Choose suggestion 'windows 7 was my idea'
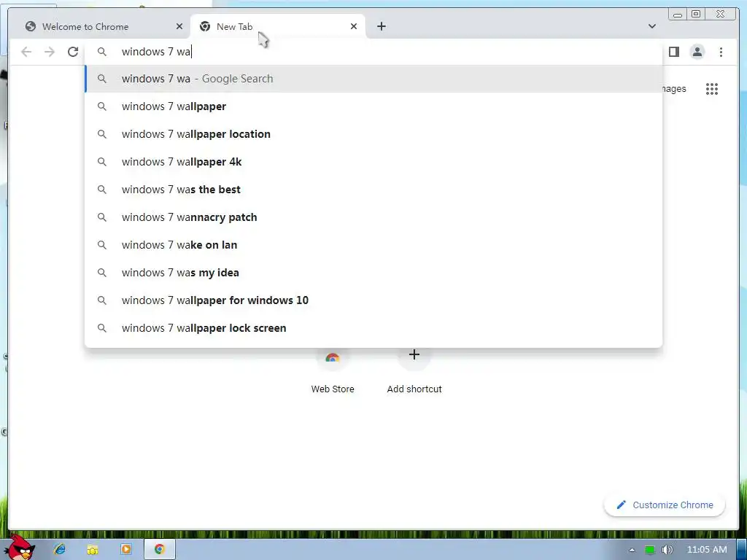Image resolution: width=747 pixels, height=560 pixels. pyautogui.click(x=373, y=273)
